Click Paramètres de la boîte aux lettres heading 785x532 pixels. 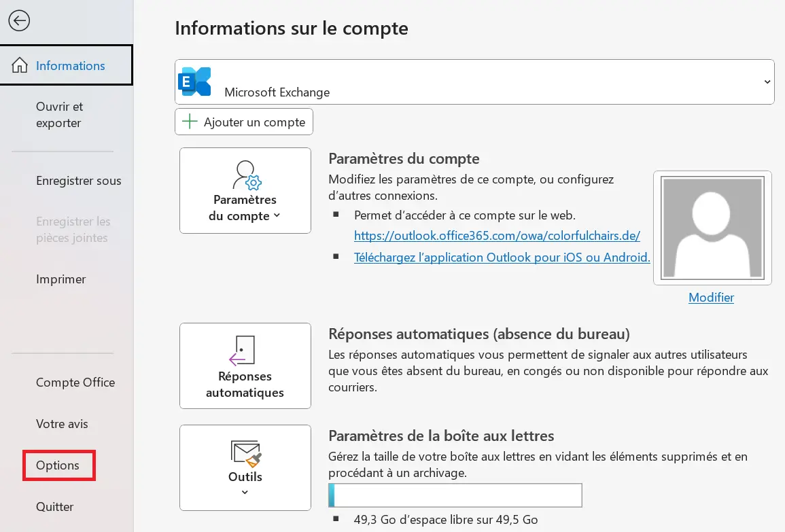[441, 436]
